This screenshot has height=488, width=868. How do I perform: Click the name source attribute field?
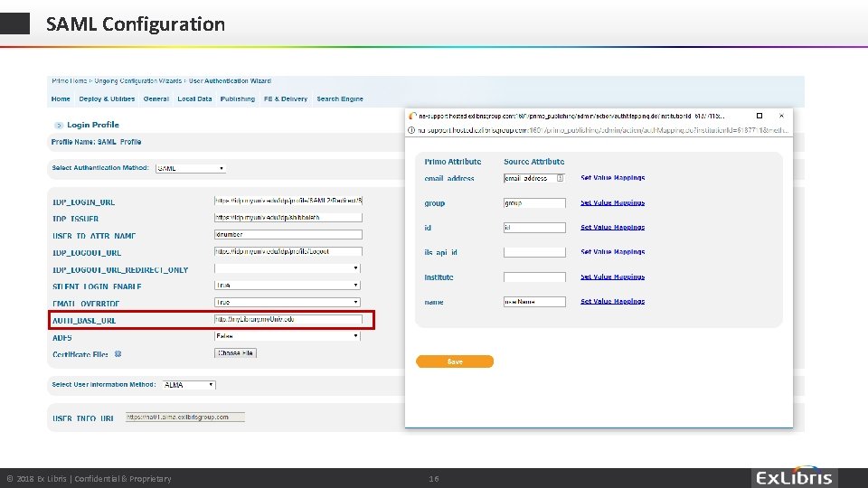click(x=534, y=302)
